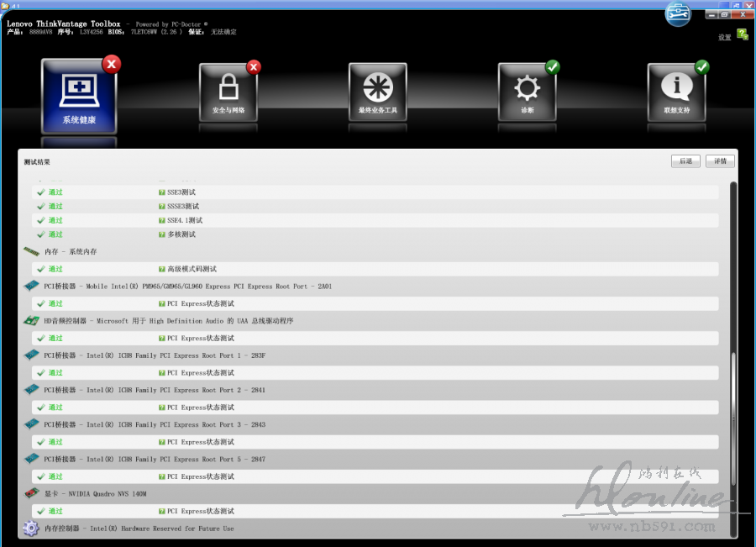Click help icon next to 高级模式码测试
Image resolution: width=756 pixels, height=547 pixels.
[x=162, y=269]
